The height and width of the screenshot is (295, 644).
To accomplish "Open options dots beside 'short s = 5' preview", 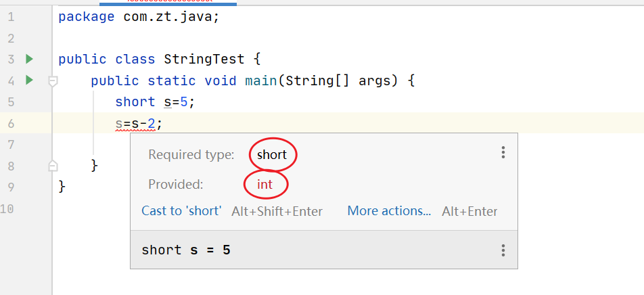I will (x=503, y=250).
